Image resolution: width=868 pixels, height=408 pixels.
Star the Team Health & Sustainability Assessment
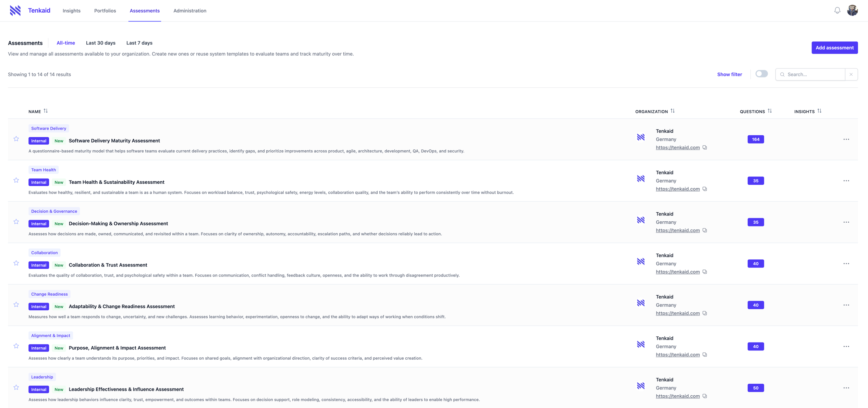click(x=16, y=180)
